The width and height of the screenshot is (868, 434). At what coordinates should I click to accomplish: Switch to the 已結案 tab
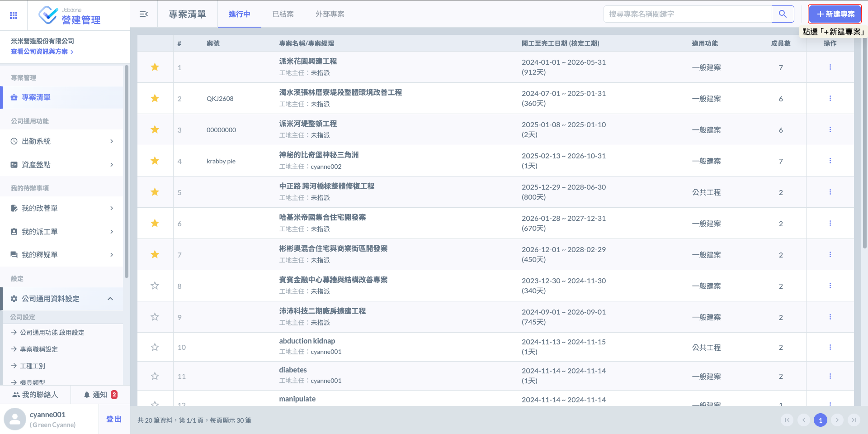pos(283,14)
